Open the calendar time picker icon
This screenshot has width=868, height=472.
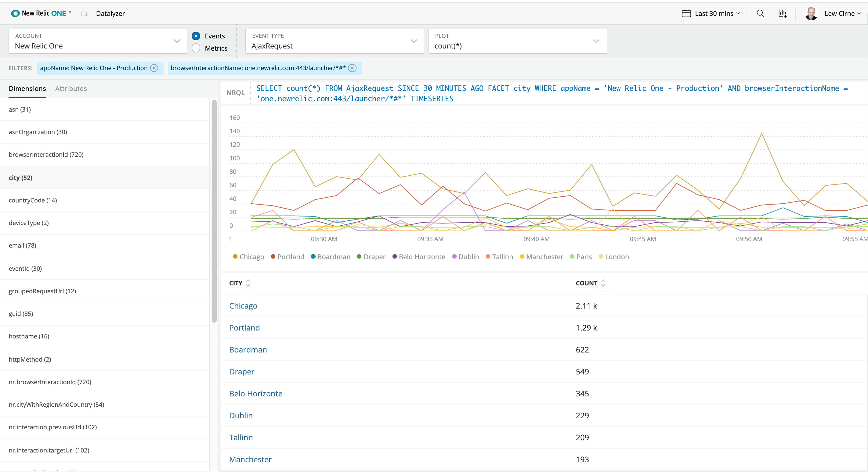coord(686,13)
